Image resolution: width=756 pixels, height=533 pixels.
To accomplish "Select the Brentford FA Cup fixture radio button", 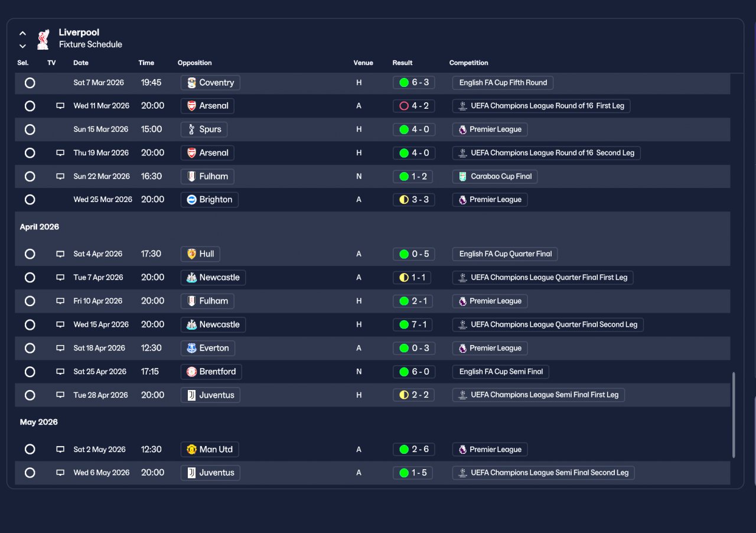I will coord(30,372).
